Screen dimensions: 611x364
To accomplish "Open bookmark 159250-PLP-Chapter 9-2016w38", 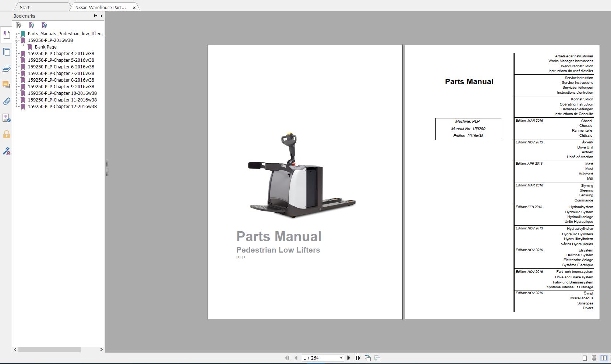I will pyautogui.click(x=61, y=87).
